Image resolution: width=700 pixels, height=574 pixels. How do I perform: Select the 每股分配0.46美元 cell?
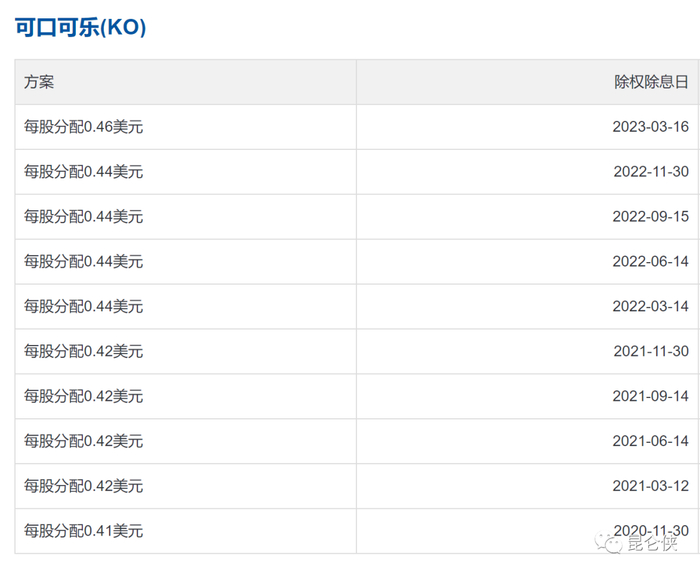click(84, 127)
